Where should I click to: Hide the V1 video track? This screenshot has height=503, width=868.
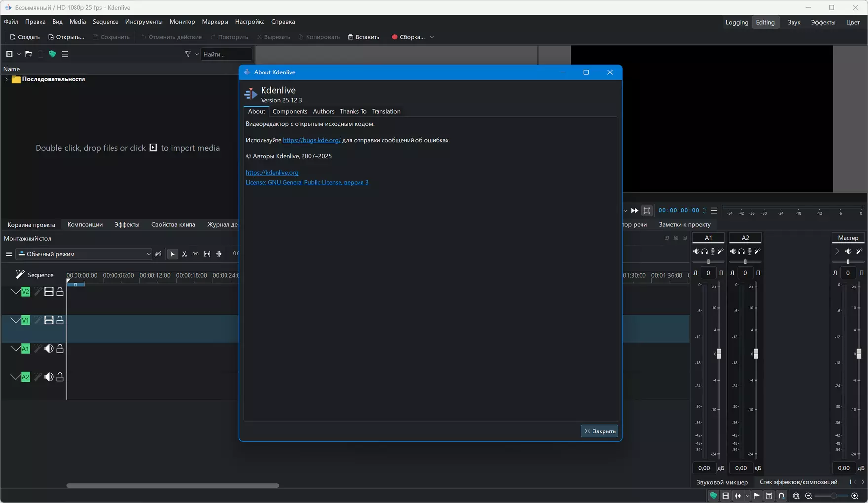coord(49,321)
